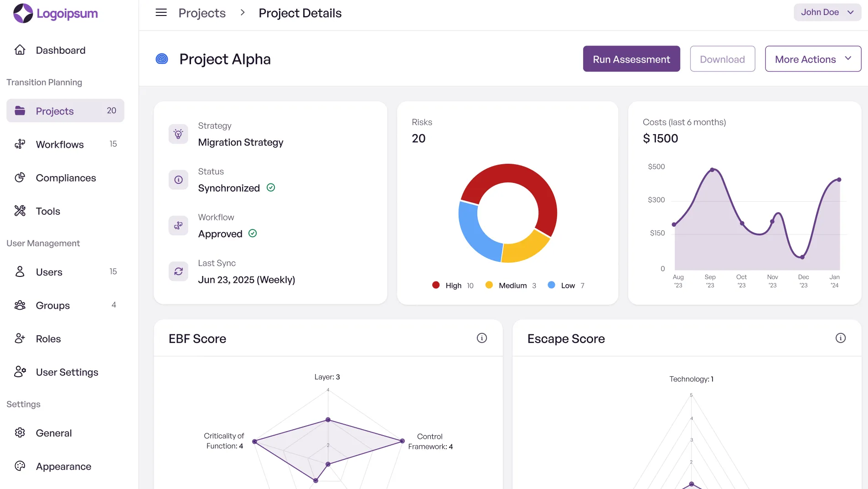Click the Projects count badge '20'
The image size is (868, 489).
tap(112, 110)
